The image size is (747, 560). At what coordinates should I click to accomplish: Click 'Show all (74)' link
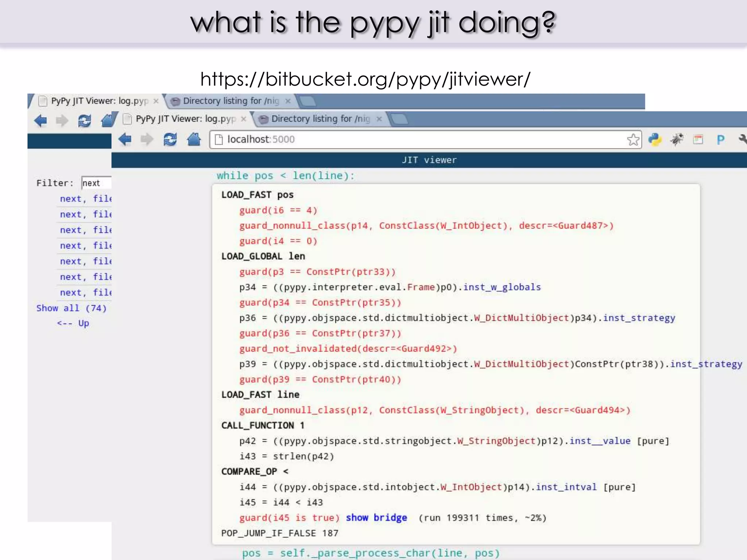tap(71, 308)
